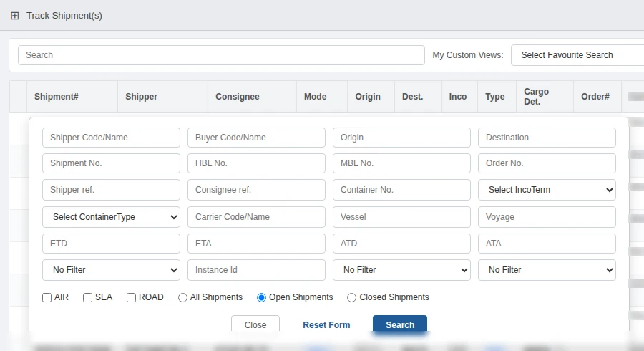Screen dimensions: 644x351
Task: Open the Select ContainerType dropdown
Action: pos(111,217)
